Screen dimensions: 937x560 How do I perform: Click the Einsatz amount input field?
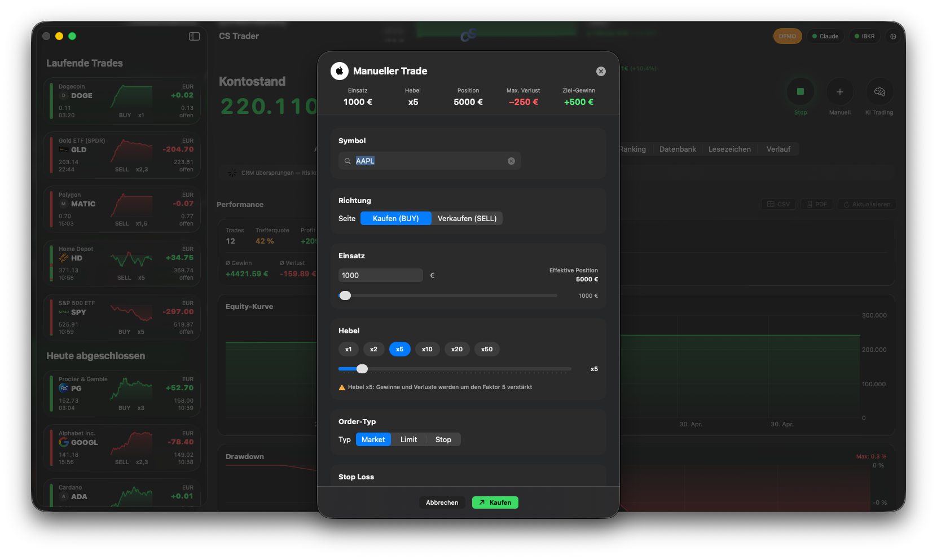(380, 275)
